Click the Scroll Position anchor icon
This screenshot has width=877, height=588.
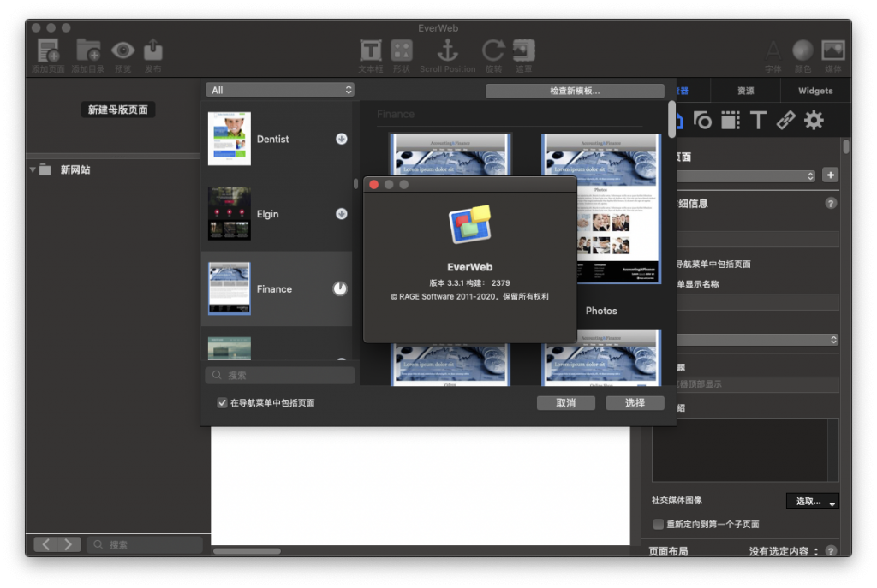(x=447, y=50)
